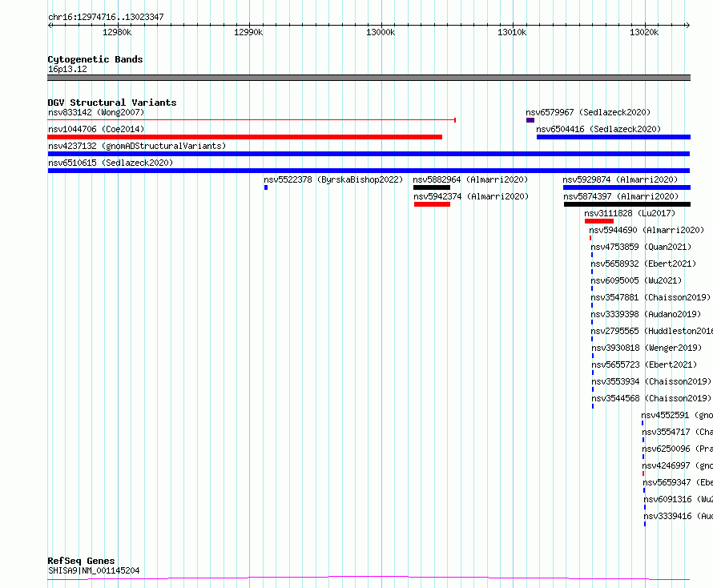This screenshot has width=713, height=588.
Task: Open the nsv4753859 (Quan2021) label
Action: pos(641,247)
